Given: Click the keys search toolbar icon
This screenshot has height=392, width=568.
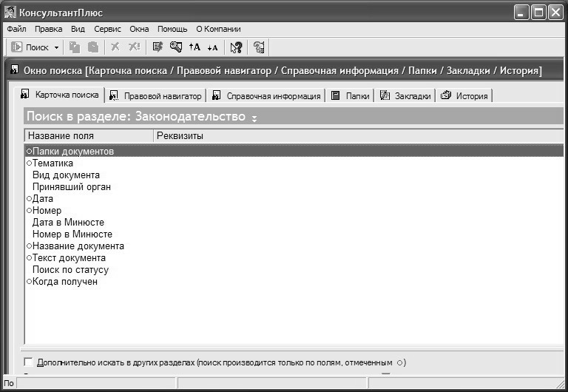Looking at the screenshot, I should [x=176, y=47].
